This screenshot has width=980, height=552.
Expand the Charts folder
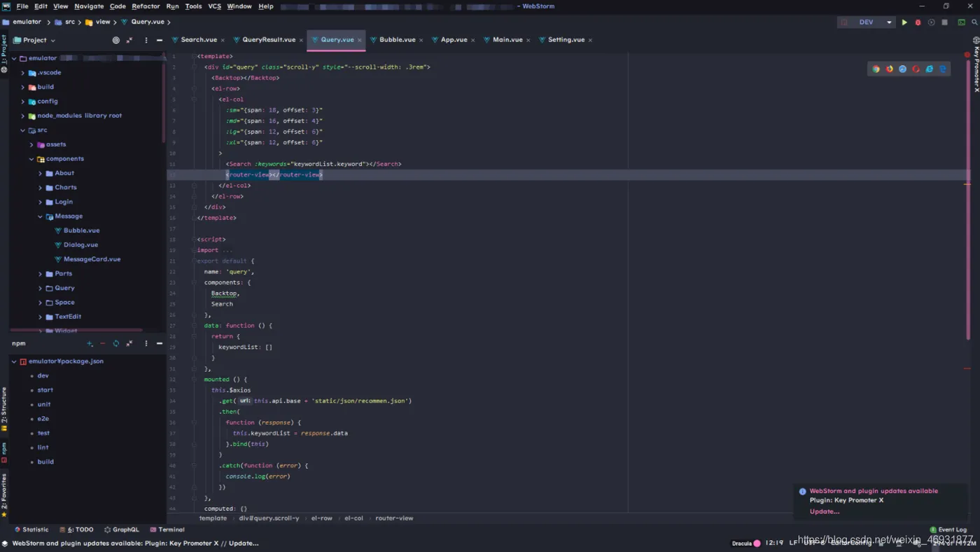[x=41, y=188]
